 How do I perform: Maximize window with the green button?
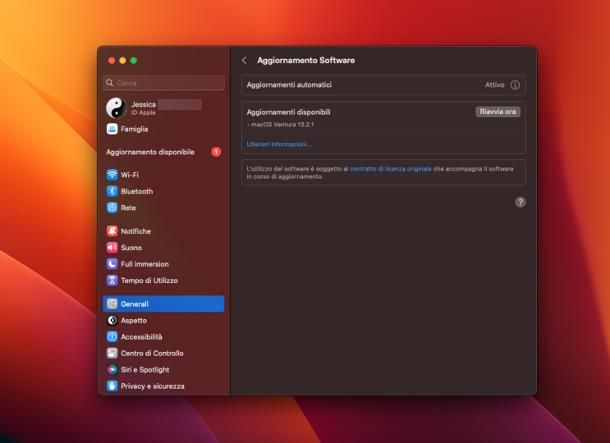(133, 60)
